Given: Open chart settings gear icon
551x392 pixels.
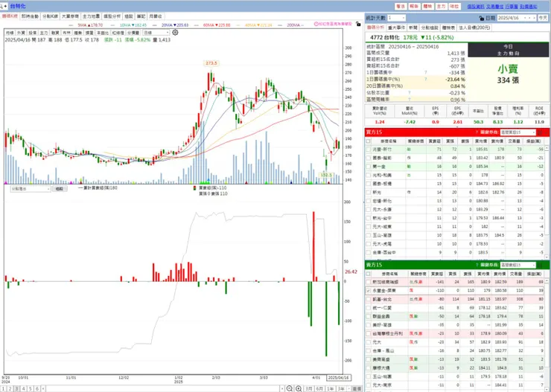Looking at the screenshot, I should [175, 33].
